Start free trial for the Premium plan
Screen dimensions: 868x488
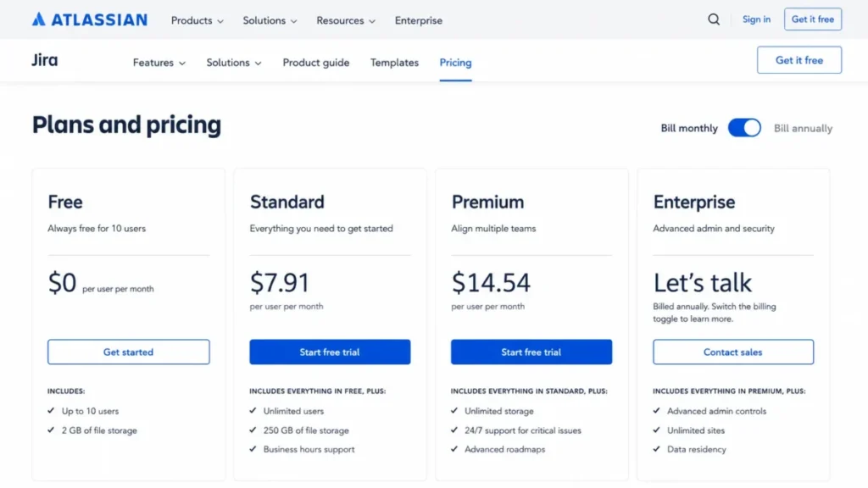[531, 352]
